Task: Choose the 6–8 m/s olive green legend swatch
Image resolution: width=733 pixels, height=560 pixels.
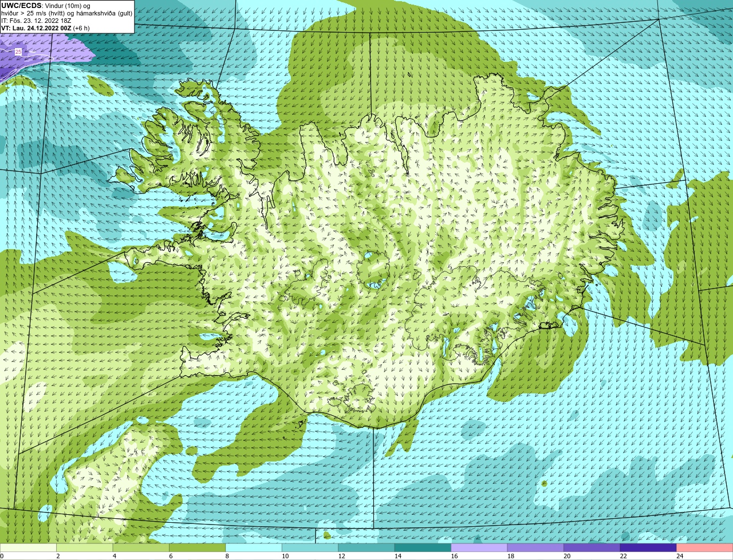Action: 198,548
